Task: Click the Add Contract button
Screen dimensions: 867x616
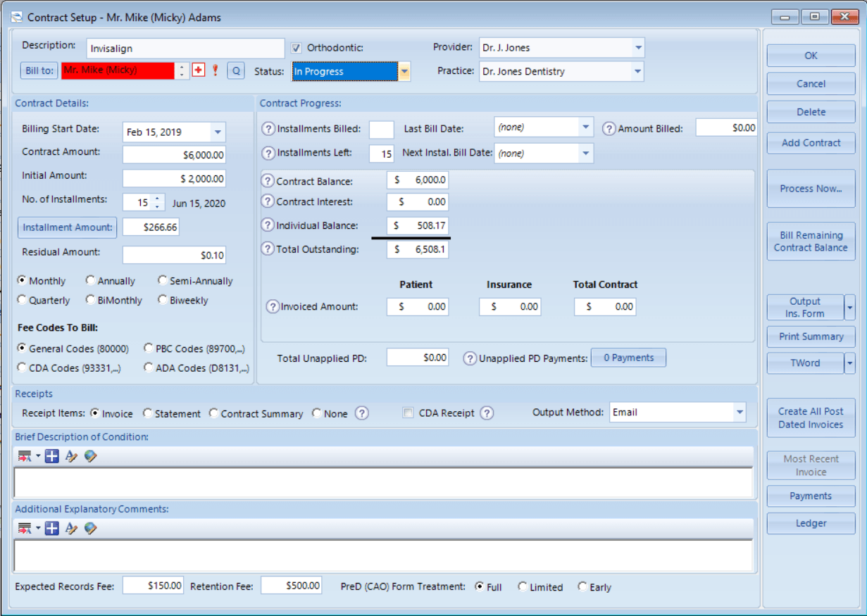Action: (811, 142)
